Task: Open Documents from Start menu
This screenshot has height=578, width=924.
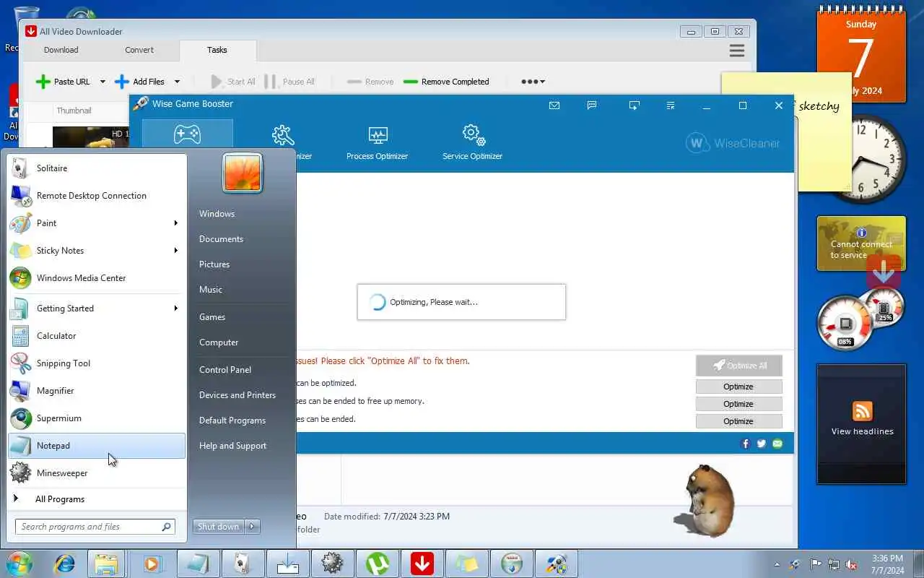Action: 221,239
